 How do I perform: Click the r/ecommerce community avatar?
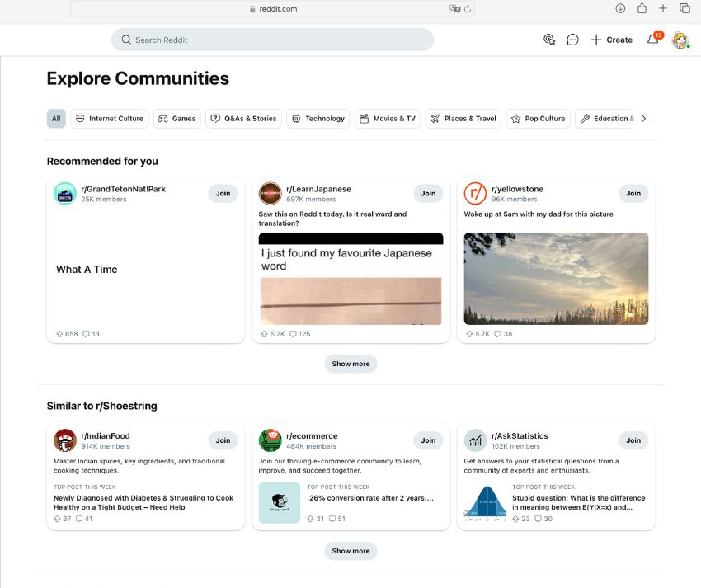click(270, 440)
